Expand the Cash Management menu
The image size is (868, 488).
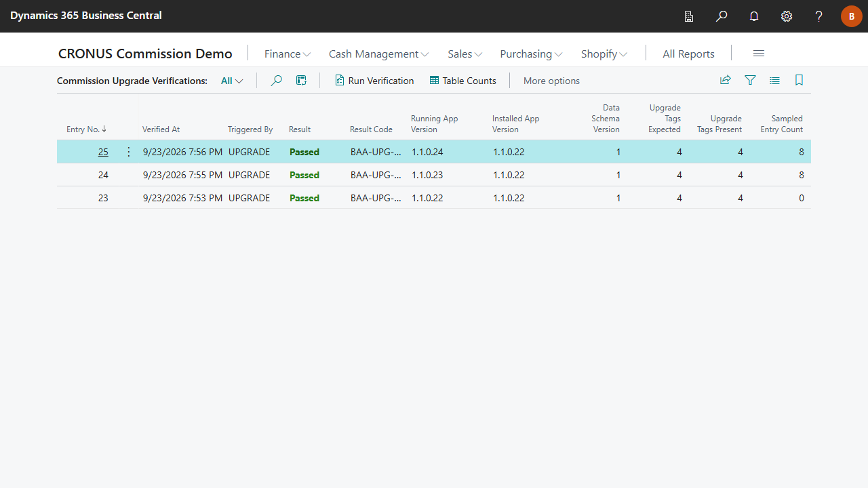pos(378,54)
